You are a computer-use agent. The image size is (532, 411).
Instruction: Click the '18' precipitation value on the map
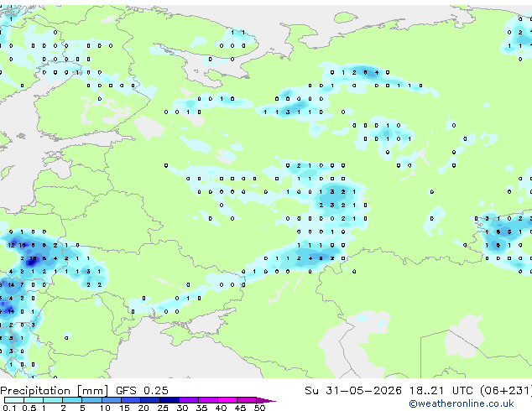pos(33,258)
